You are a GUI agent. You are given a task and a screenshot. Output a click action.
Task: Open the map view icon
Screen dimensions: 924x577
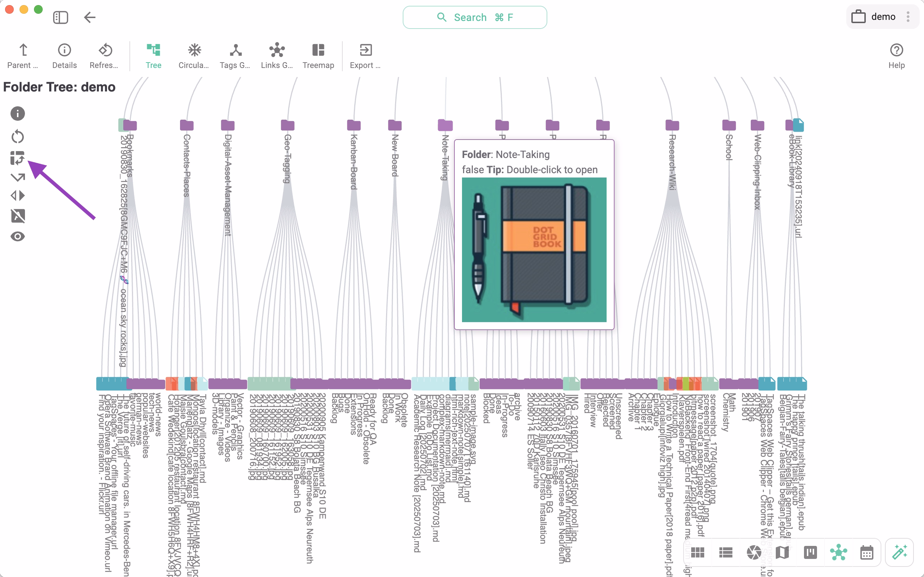point(782,552)
